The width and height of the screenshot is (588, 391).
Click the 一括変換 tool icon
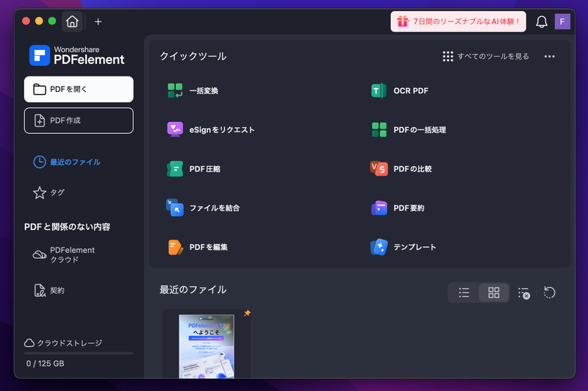[x=175, y=90]
